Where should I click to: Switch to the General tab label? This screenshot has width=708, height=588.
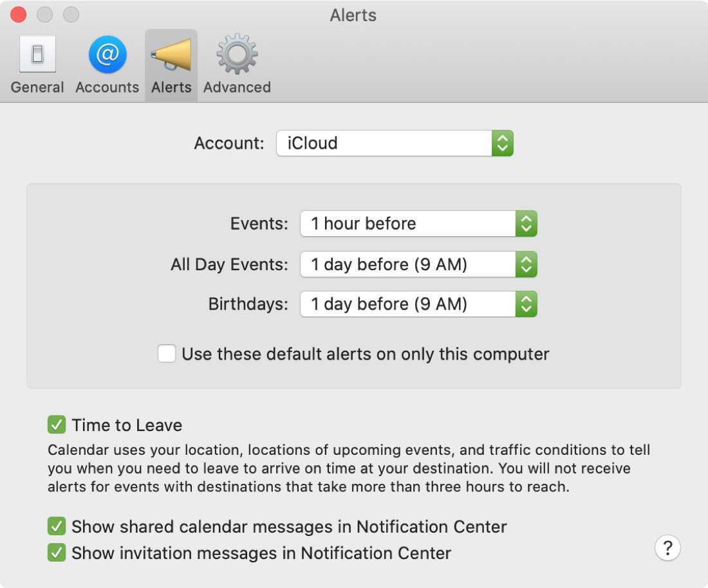37,87
